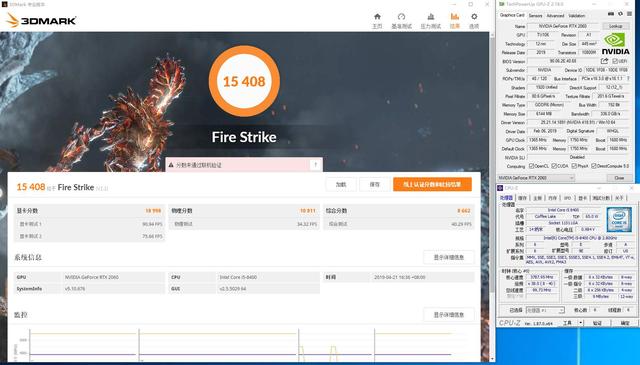The image size is (640, 365).
Task: Select the 显卡 (Graphics) tab in CPU-Z
Action: coord(582,198)
